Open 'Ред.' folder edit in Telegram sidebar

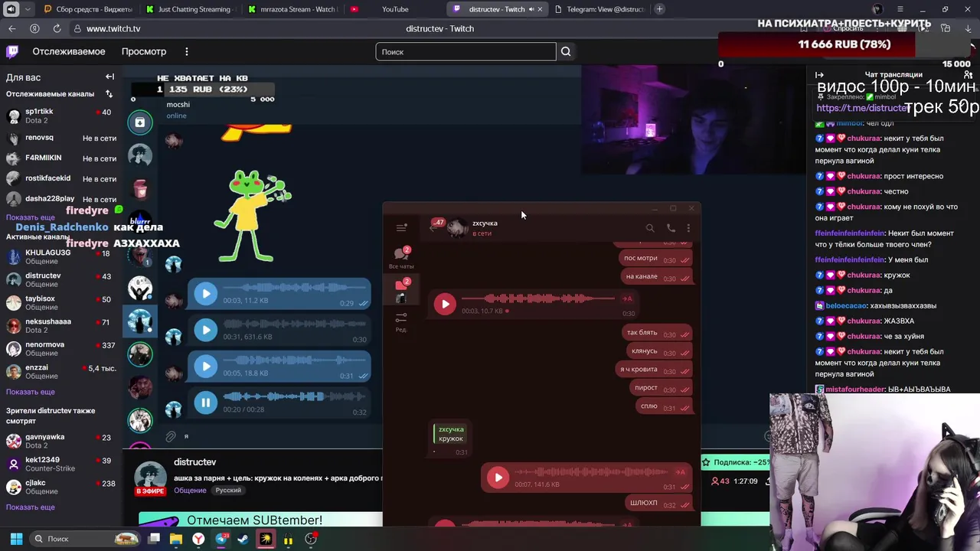click(401, 321)
